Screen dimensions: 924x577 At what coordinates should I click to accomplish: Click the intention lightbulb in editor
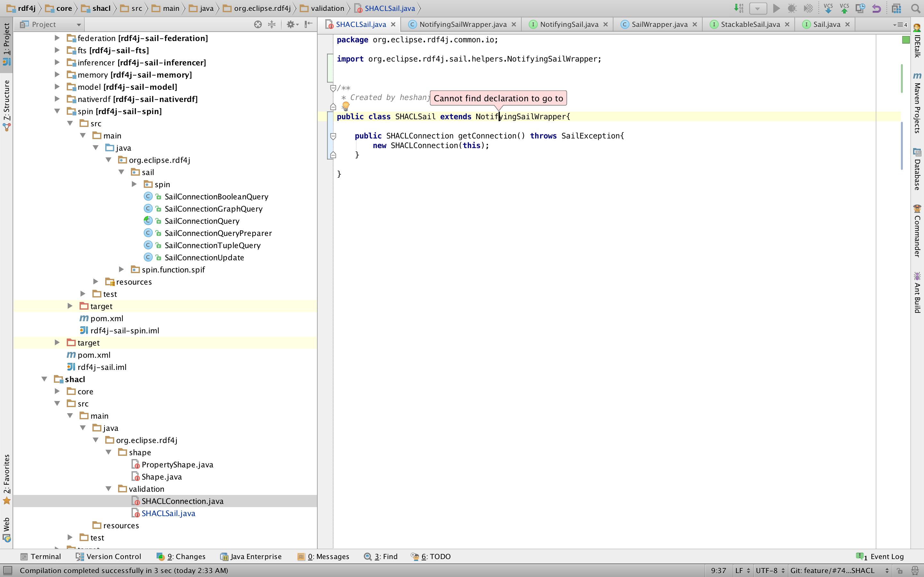tap(346, 106)
